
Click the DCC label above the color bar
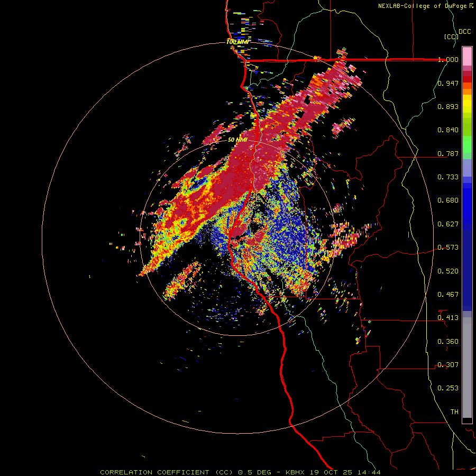pyautogui.click(x=465, y=32)
